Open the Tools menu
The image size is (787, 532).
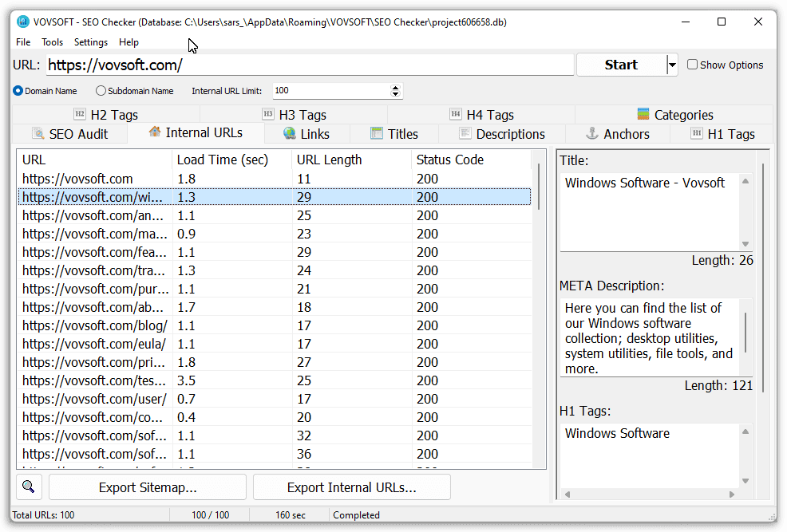point(52,42)
